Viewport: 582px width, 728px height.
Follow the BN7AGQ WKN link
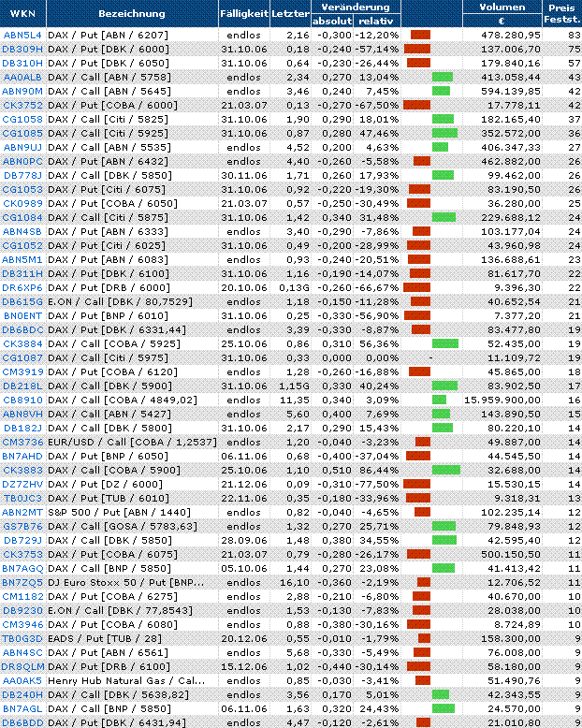coord(22,568)
